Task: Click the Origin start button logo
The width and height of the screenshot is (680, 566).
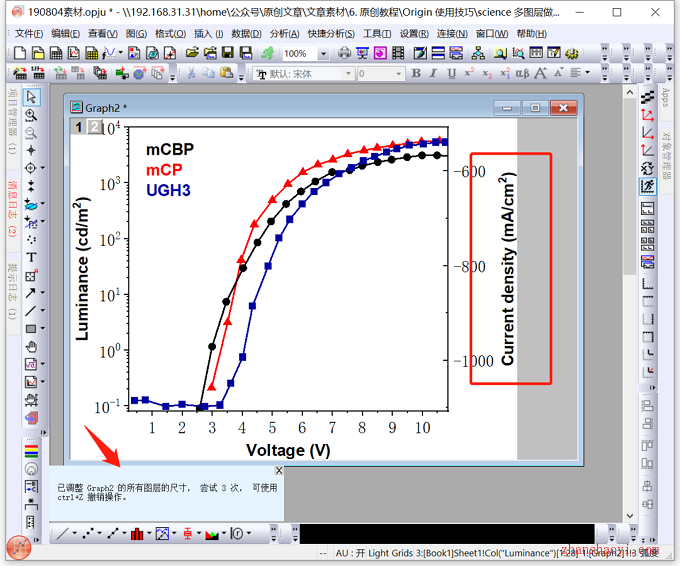Action: (x=19, y=547)
